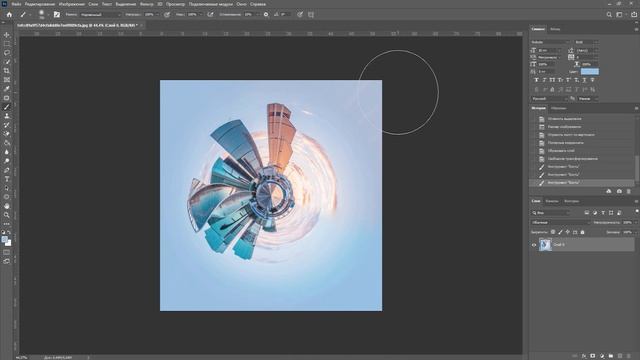This screenshot has height=360, width=640.
Task: Open the font style dropdown
Action: click(586, 42)
